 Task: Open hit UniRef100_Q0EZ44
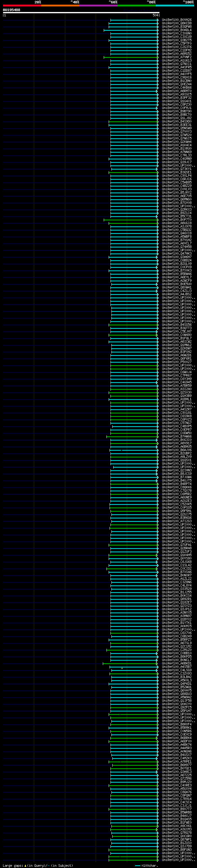pyautogui.click(x=176, y=84)
